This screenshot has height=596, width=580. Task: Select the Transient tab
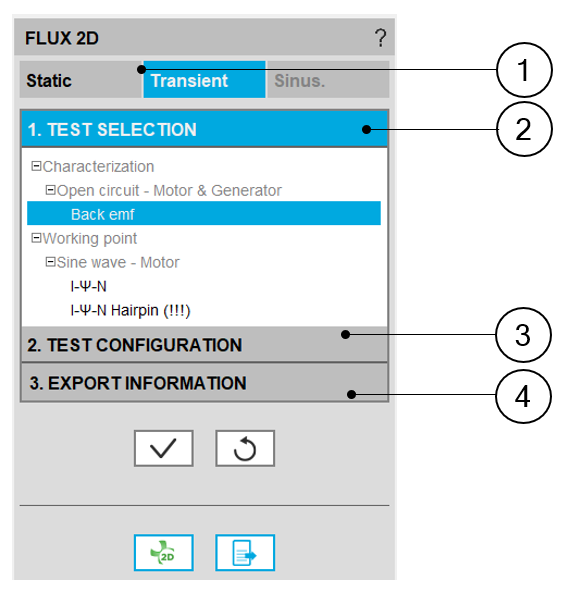(204, 80)
